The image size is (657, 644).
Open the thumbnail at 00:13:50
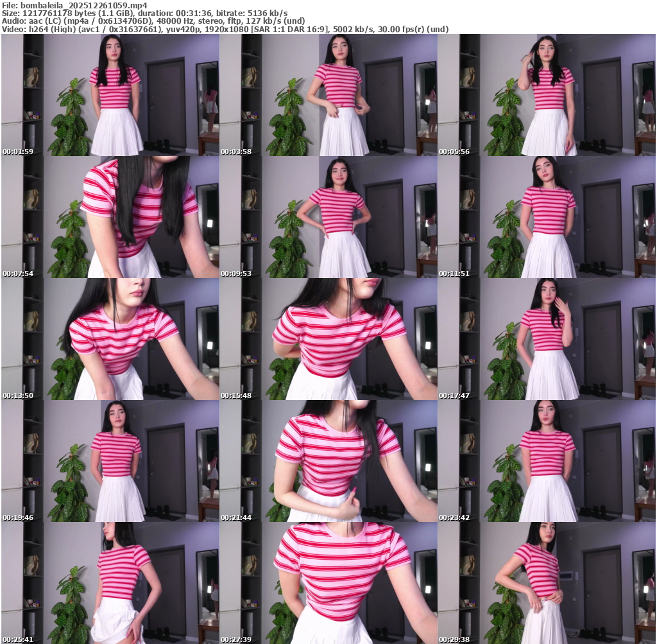pos(110,339)
